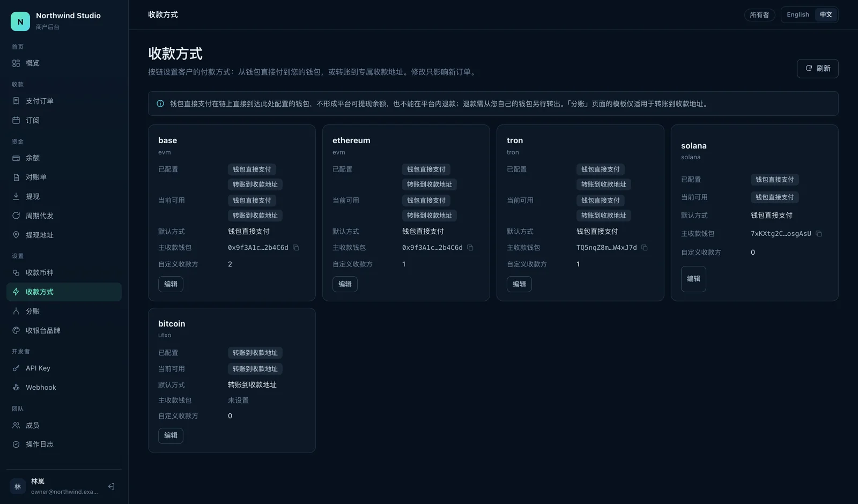Copy the solana wallet address 7xKXtg2C
The image size is (858, 504).
(x=819, y=234)
